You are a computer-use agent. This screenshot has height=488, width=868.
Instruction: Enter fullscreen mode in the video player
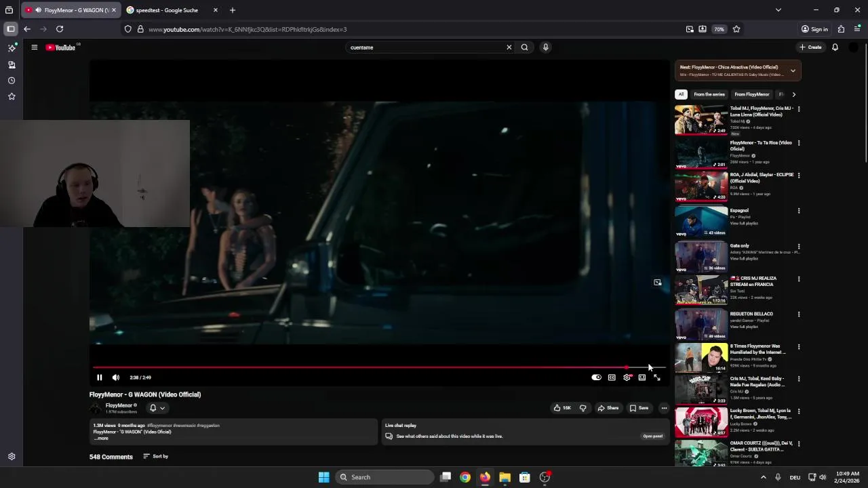657,378
